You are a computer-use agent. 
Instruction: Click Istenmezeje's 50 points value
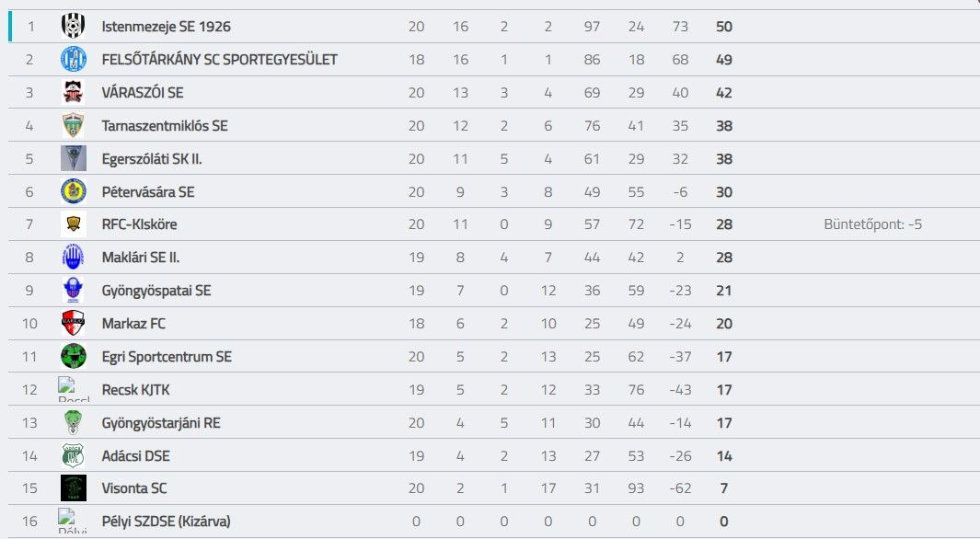click(724, 27)
